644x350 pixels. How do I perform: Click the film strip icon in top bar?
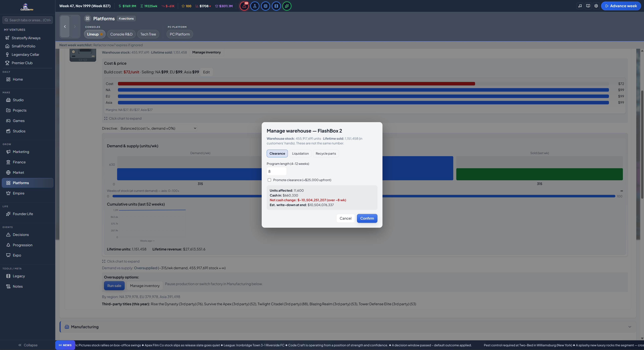click(276, 6)
